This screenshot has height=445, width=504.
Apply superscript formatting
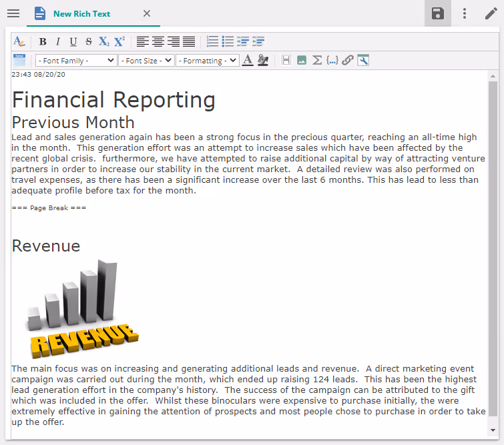click(119, 42)
